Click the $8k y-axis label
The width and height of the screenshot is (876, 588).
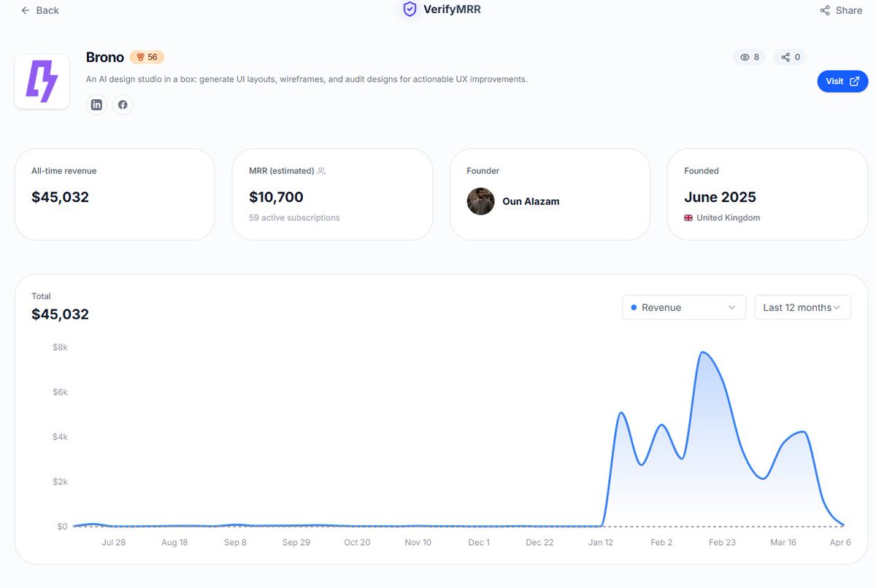click(60, 347)
